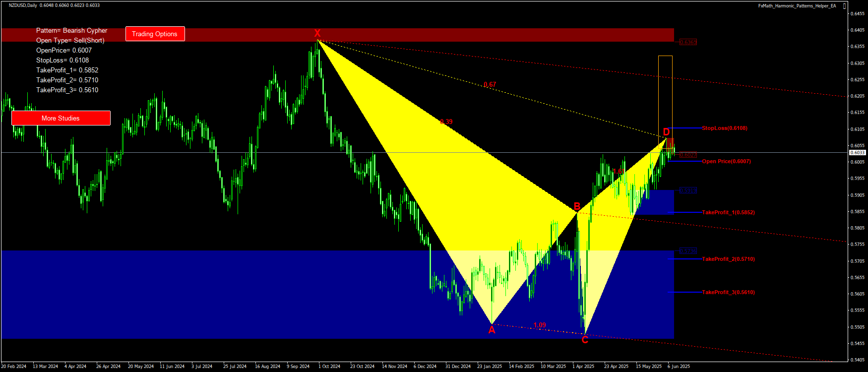Click the 0.6365 red price tag

[688, 42]
